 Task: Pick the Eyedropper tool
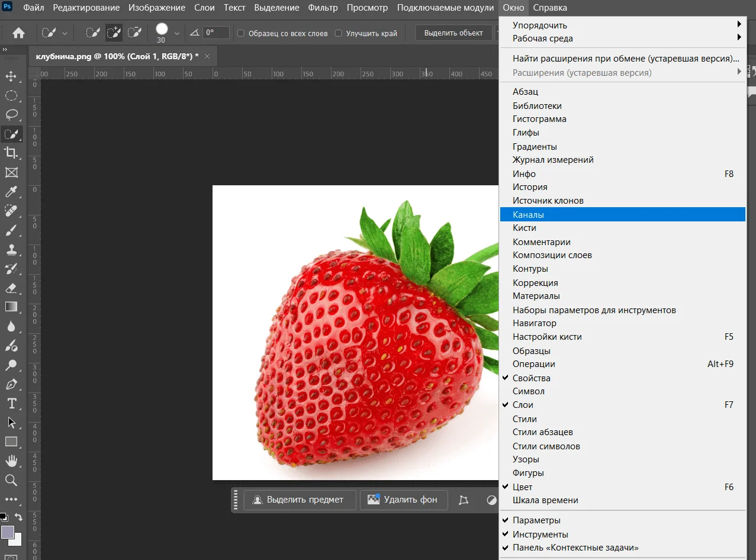(x=11, y=192)
